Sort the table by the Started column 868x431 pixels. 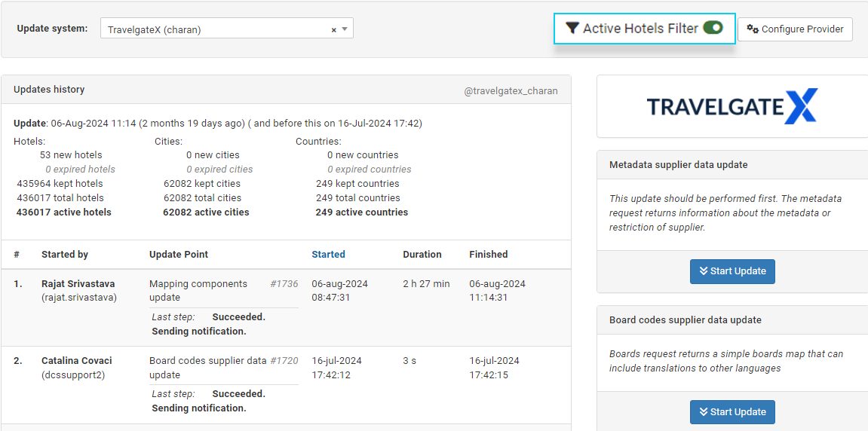click(x=328, y=255)
